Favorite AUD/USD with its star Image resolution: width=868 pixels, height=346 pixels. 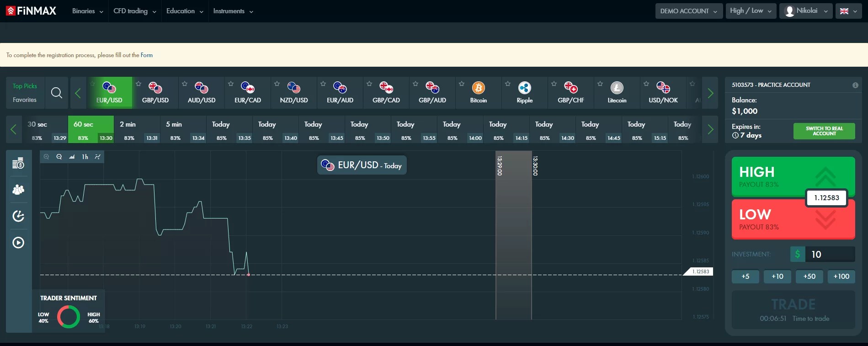[x=185, y=84]
